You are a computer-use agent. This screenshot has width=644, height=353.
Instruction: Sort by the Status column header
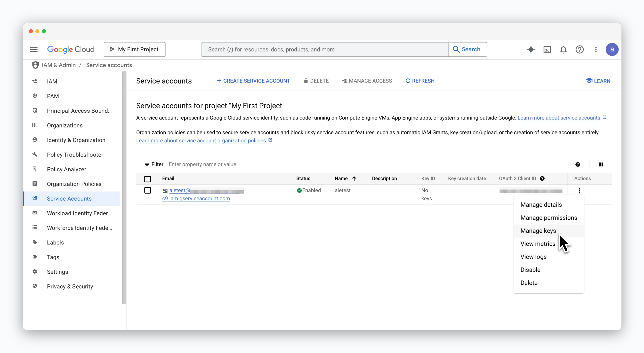(303, 178)
